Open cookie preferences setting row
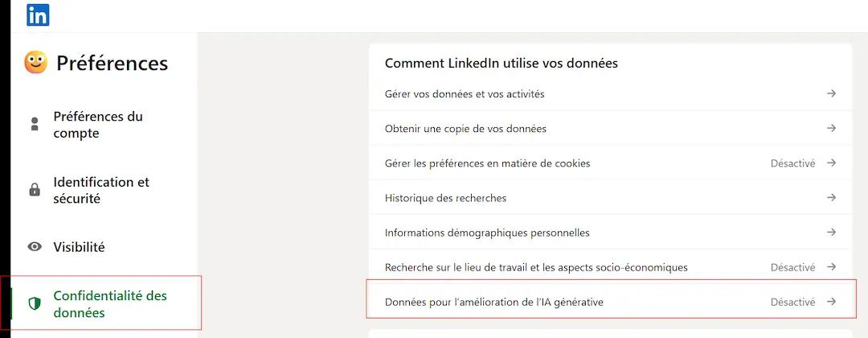This screenshot has height=338, width=868. (x=487, y=163)
